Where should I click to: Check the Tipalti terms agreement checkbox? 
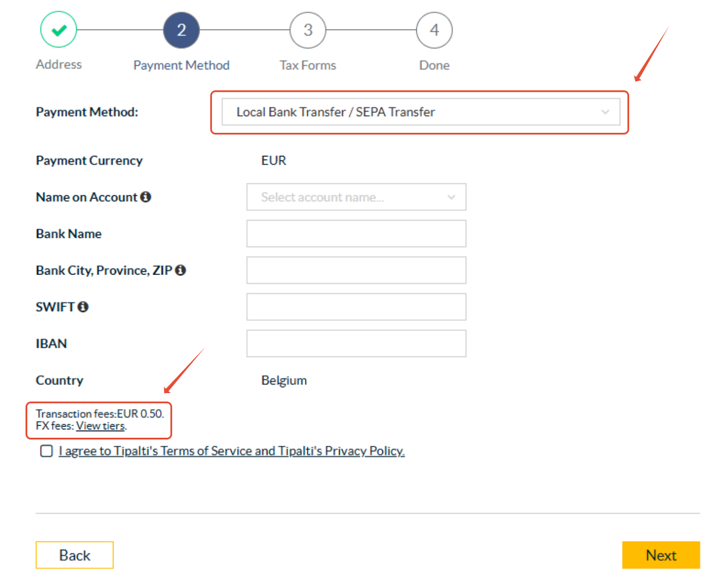[x=47, y=451]
